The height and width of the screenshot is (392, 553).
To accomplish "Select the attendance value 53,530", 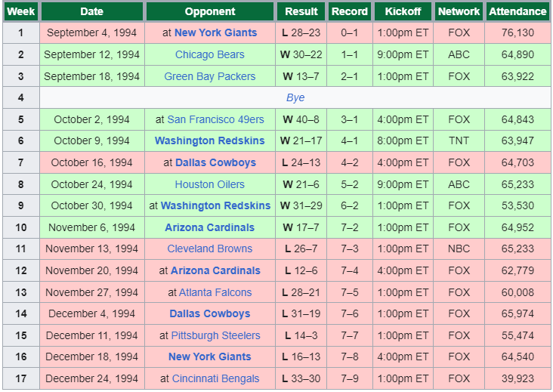I will pos(517,205).
